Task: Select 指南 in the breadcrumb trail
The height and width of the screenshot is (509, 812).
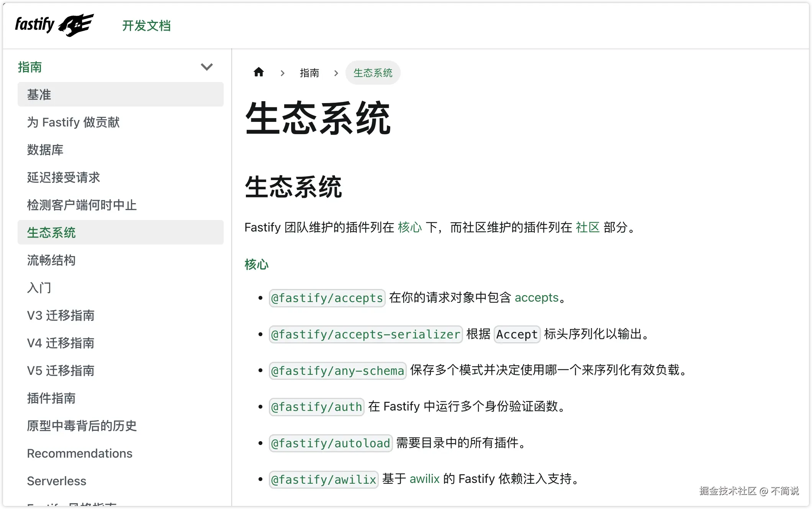Action: tap(309, 73)
